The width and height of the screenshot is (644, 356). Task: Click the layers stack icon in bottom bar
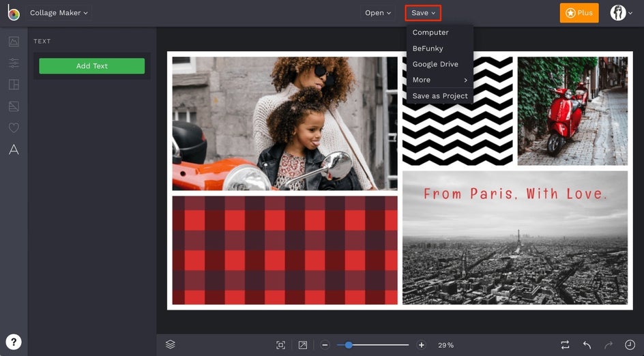coord(171,345)
